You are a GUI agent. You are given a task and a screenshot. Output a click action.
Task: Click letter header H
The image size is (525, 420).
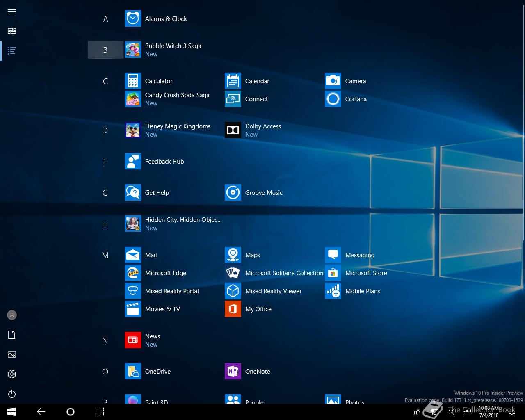[105, 224]
